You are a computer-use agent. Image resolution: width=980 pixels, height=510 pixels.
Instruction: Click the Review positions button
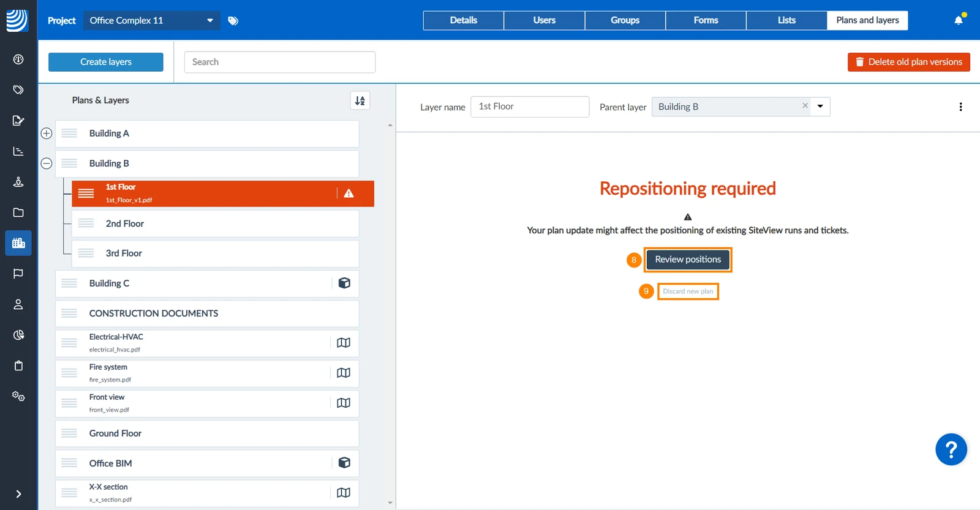[688, 260]
